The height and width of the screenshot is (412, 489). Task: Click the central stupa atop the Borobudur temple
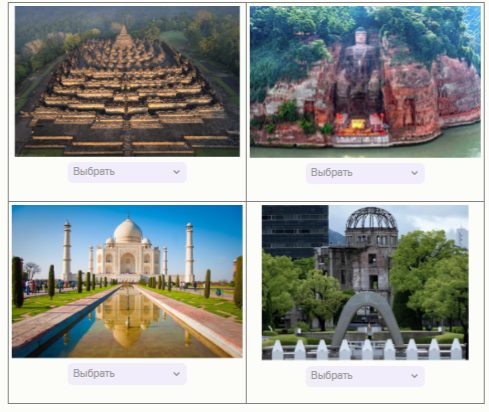pyautogui.click(x=123, y=38)
